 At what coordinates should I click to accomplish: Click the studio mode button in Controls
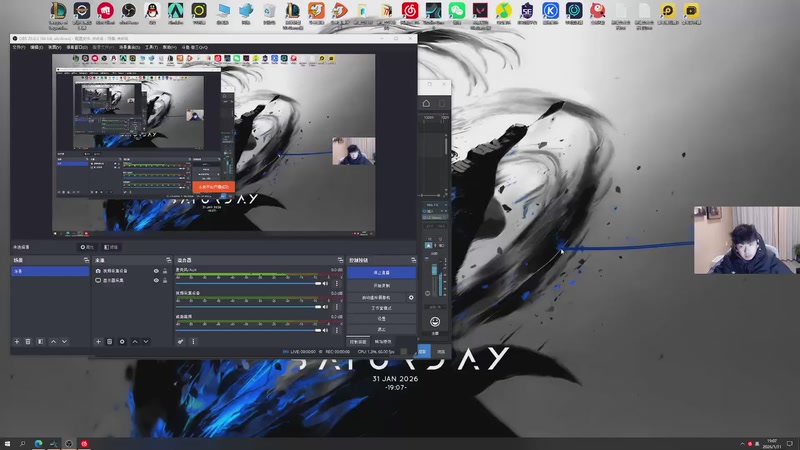point(381,308)
